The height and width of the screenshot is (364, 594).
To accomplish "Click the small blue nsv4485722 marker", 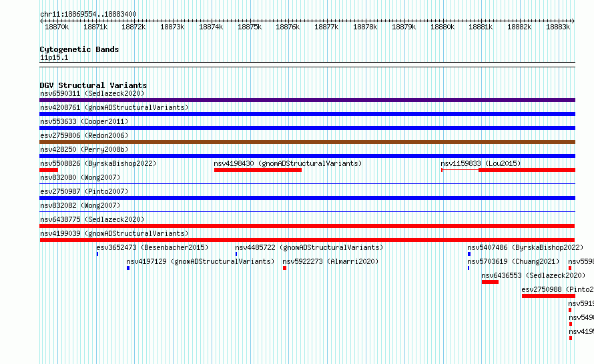I will pos(236,254).
